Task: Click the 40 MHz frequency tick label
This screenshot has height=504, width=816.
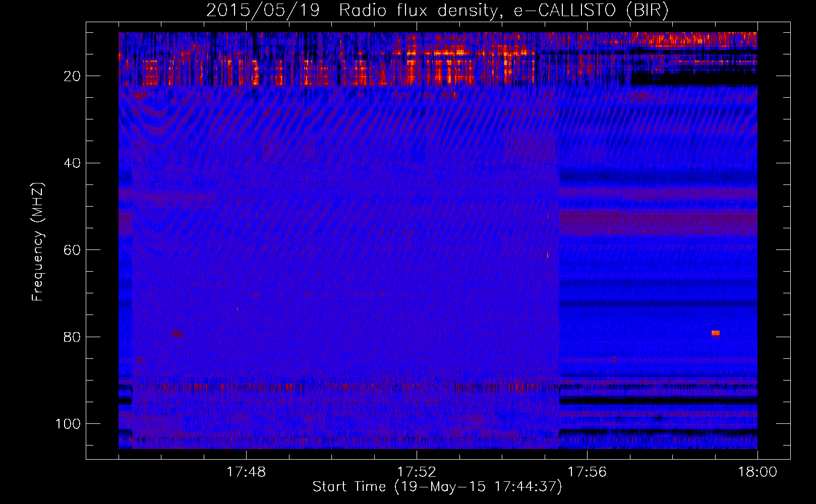Action: 72,163
